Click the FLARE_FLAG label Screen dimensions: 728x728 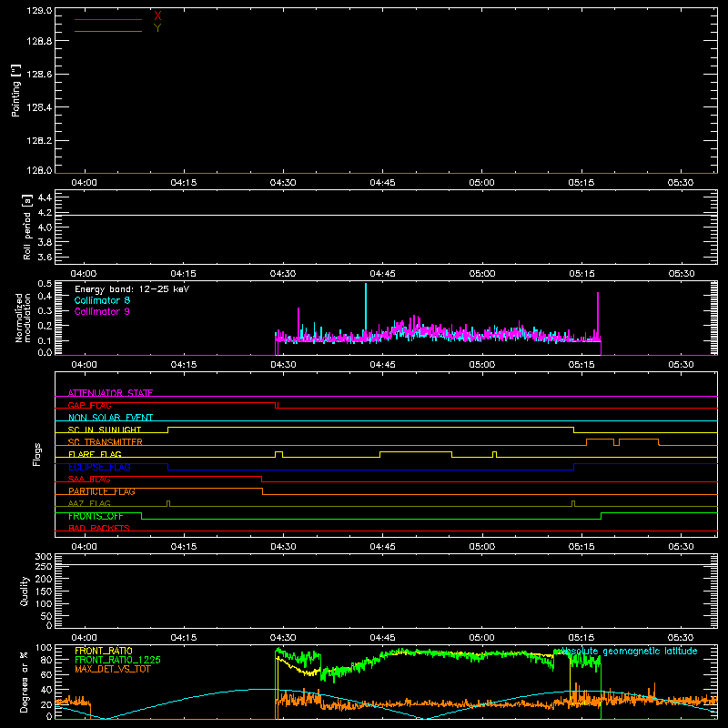point(95,454)
